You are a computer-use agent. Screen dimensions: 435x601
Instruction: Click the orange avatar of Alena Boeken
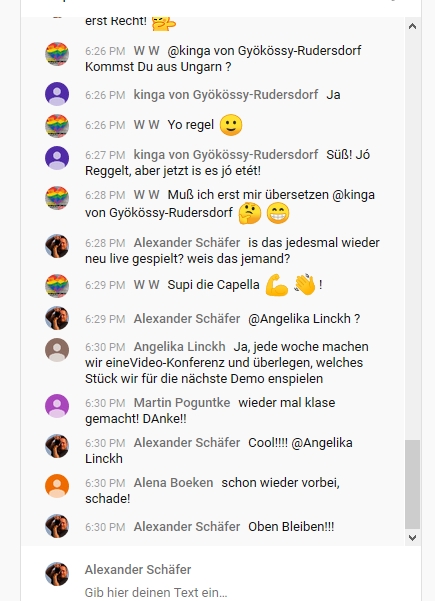click(57, 486)
